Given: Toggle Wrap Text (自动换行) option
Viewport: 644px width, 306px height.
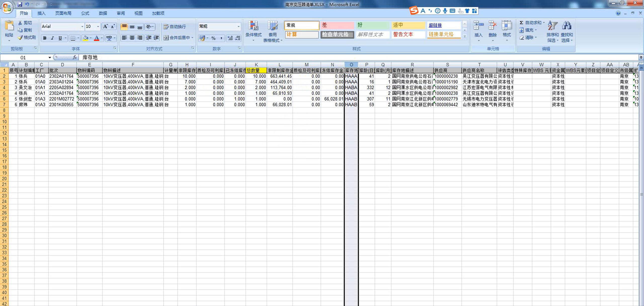Looking at the screenshot, I should point(175,27).
